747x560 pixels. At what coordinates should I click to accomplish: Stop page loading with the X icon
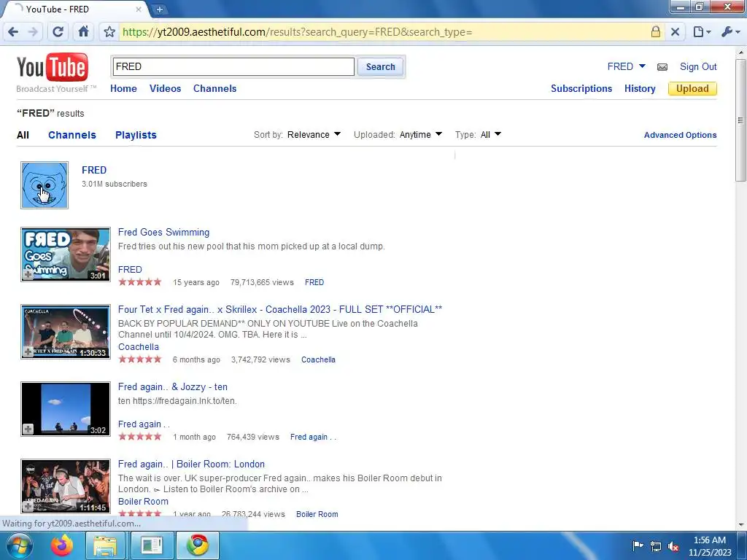675,32
